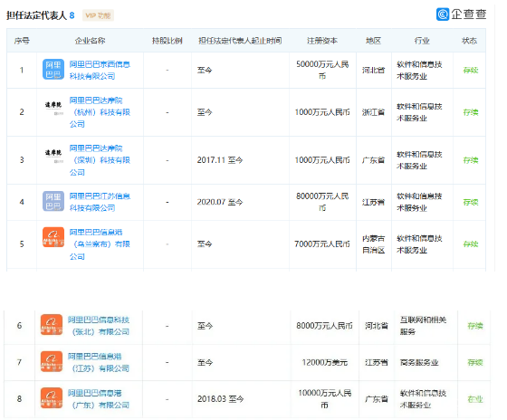Click the 存续 status in row 7
The image size is (507, 420).
(475, 362)
